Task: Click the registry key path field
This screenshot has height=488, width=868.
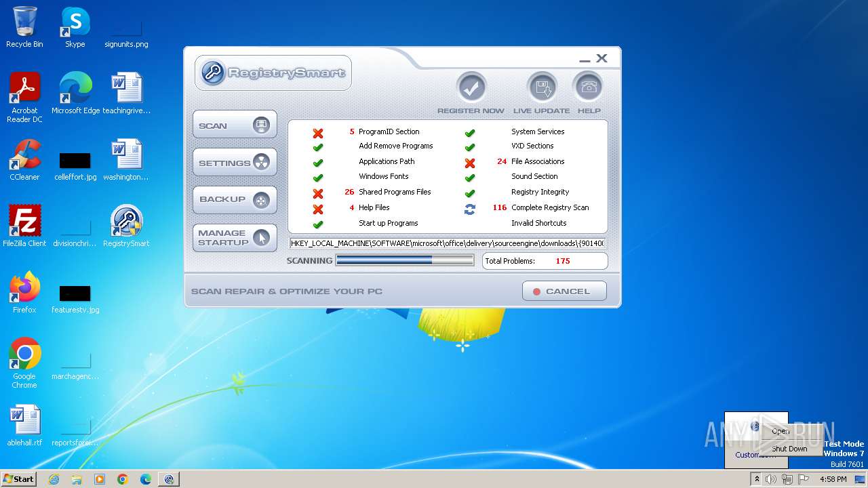Action: click(448, 243)
